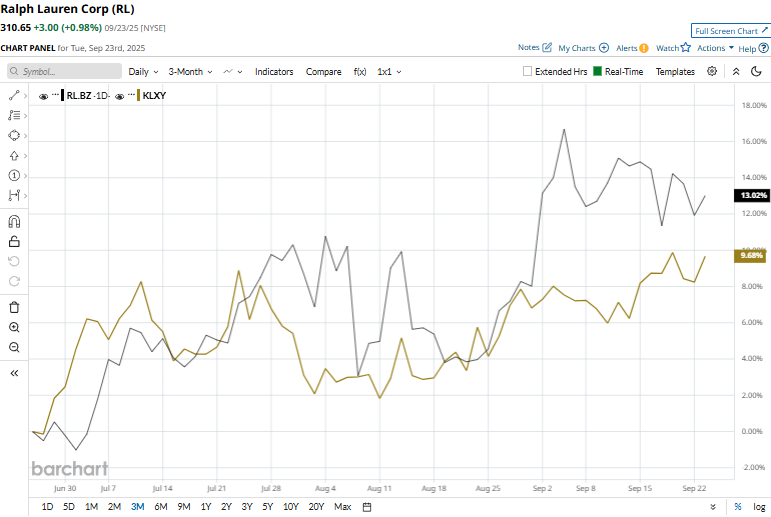Image resolution: width=771 pixels, height=517 pixels.
Task: Select the measure range tool
Action: (x=14, y=195)
